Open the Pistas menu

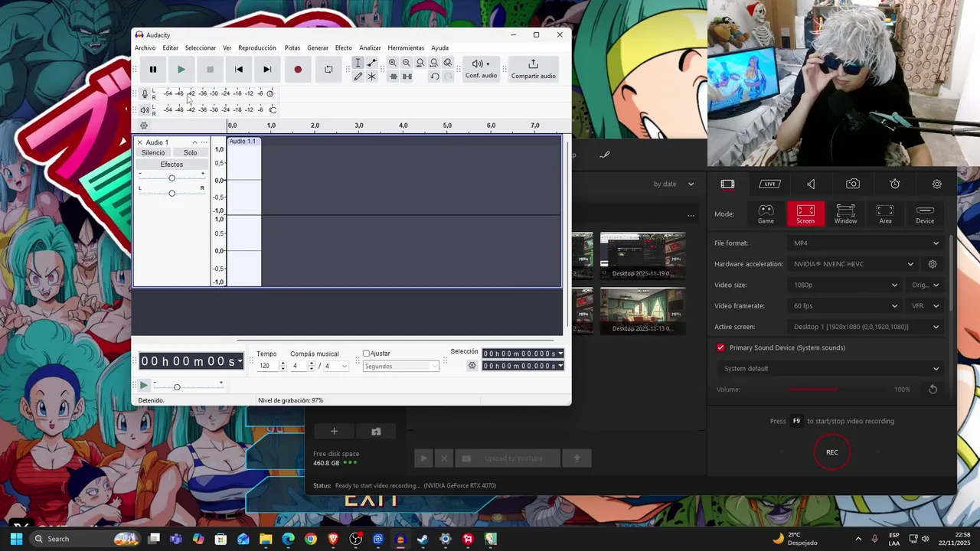pyautogui.click(x=292, y=47)
